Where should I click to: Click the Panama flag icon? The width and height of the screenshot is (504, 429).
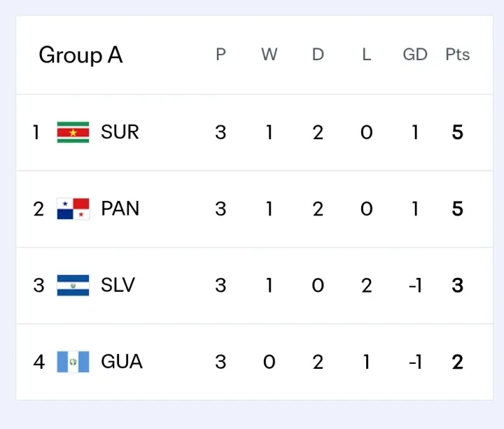(x=73, y=209)
